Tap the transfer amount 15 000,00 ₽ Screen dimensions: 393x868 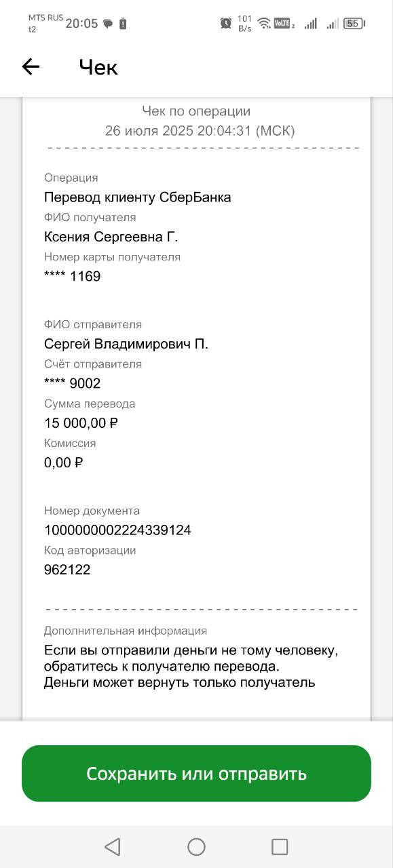pos(81,423)
